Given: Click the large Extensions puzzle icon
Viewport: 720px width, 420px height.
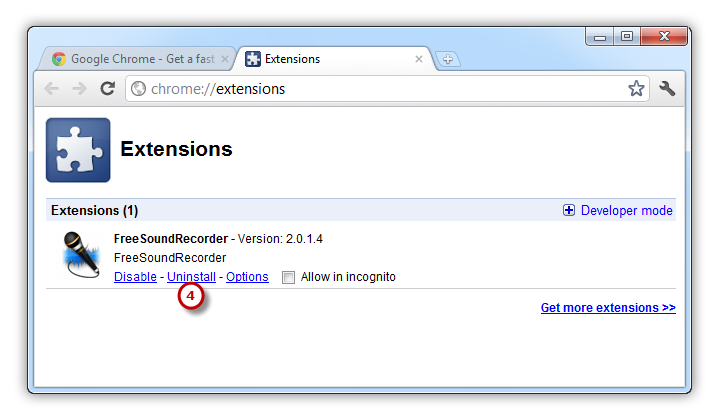Looking at the screenshot, I should pyautogui.click(x=78, y=150).
